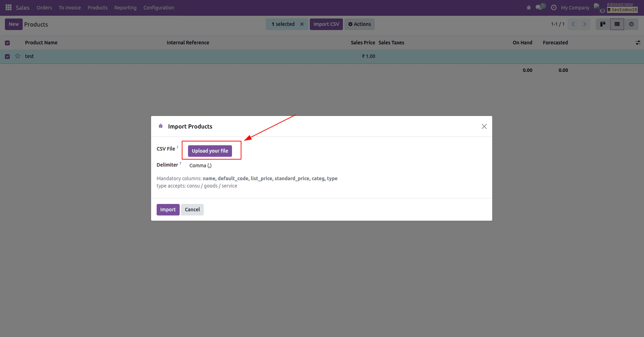
Task: Open the apps grid menu icon
Action: coord(8,7)
